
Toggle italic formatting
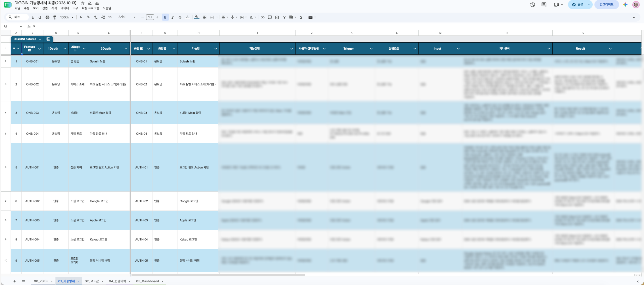172,17
